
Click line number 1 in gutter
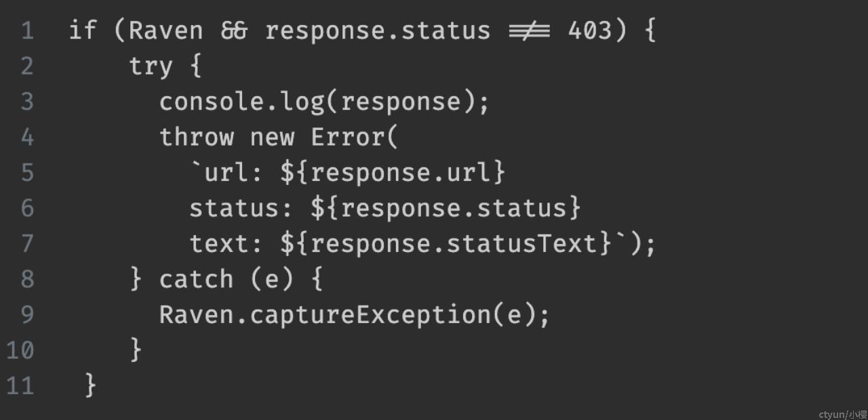(27, 31)
